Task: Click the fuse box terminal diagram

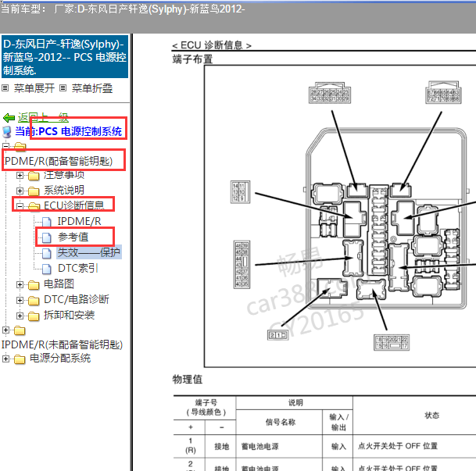Action: tap(340, 216)
